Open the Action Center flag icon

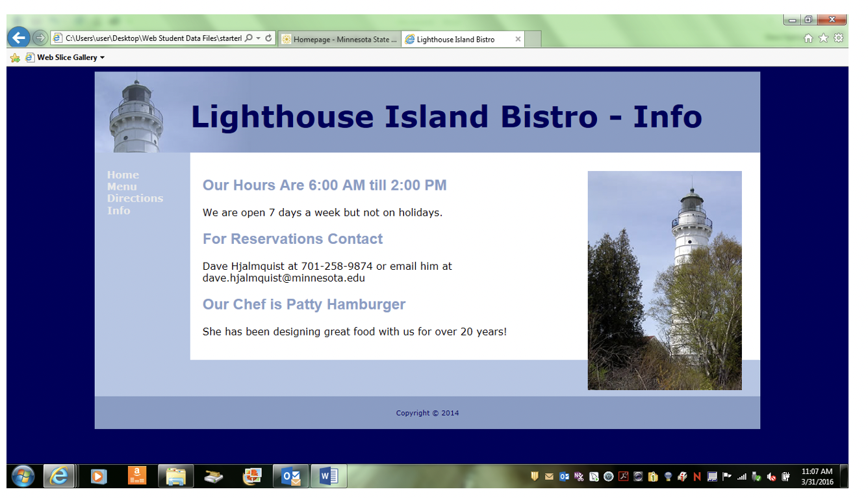point(726,477)
